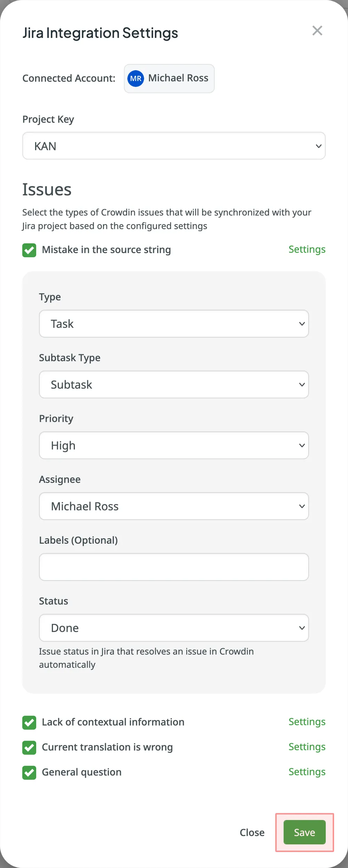The image size is (348, 868).
Task: Click the connected account Michael Ross chip
Action: point(169,78)
